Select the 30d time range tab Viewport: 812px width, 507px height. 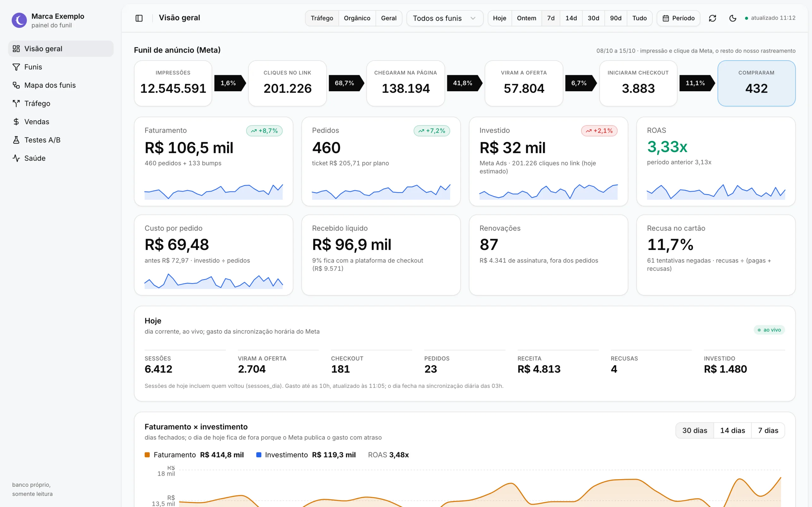point(593,18)
